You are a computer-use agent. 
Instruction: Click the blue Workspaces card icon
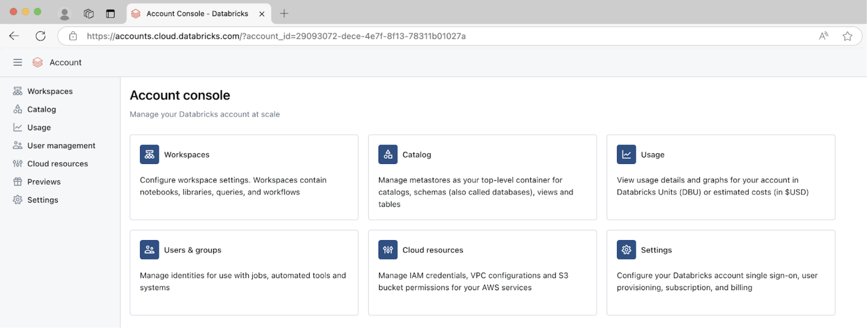point(149,154)
